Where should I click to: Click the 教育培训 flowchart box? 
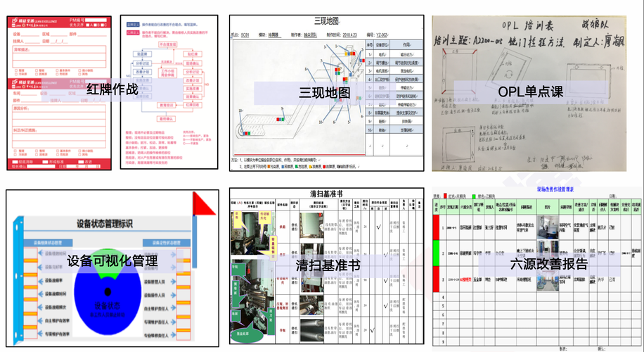pos(167,103)
